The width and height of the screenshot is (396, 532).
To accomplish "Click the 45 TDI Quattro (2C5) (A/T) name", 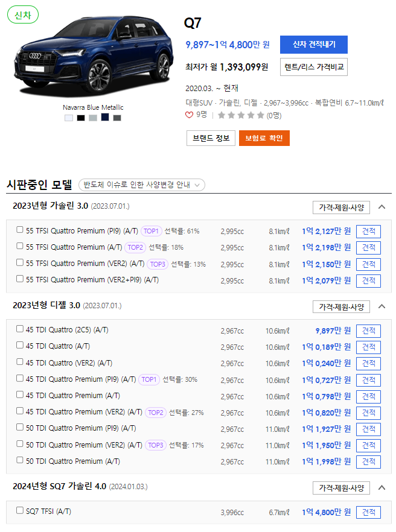I will pyautogui.click(x=67, y=330).
